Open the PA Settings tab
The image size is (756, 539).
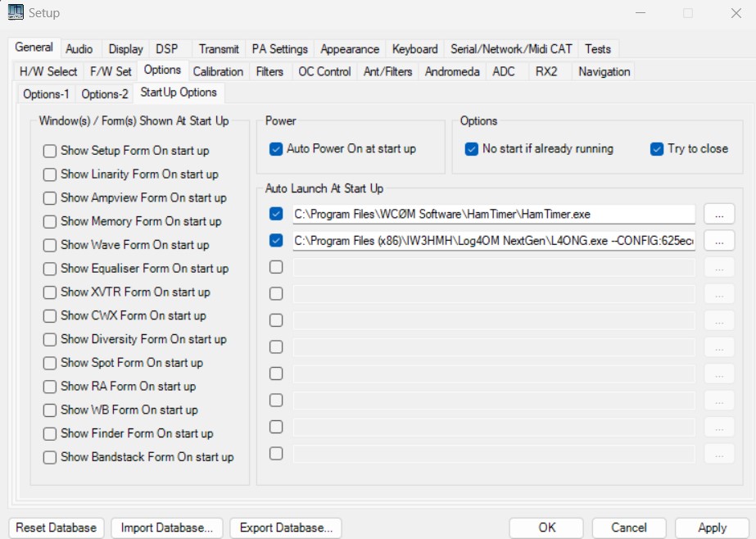[x=280, y=49]
